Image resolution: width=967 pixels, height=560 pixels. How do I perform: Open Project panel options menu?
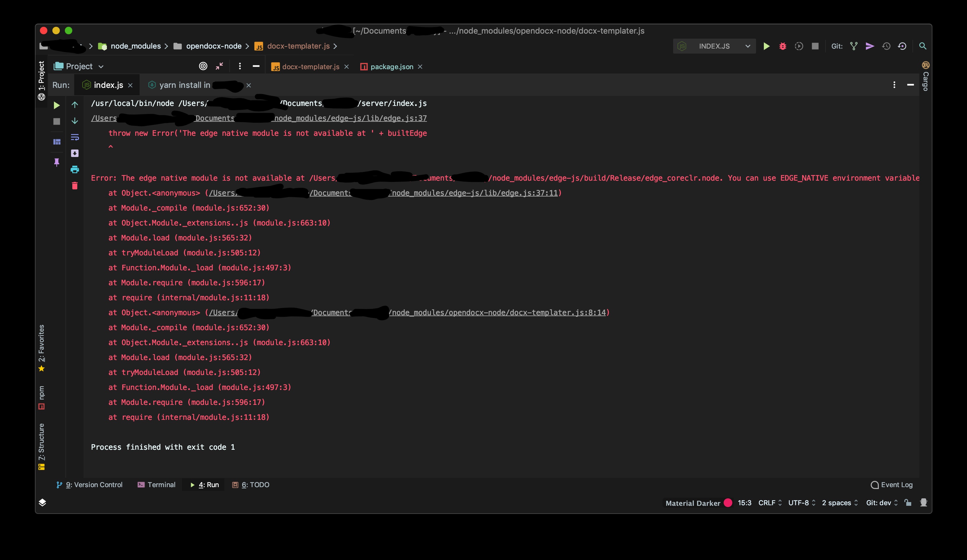click(240, 66)
